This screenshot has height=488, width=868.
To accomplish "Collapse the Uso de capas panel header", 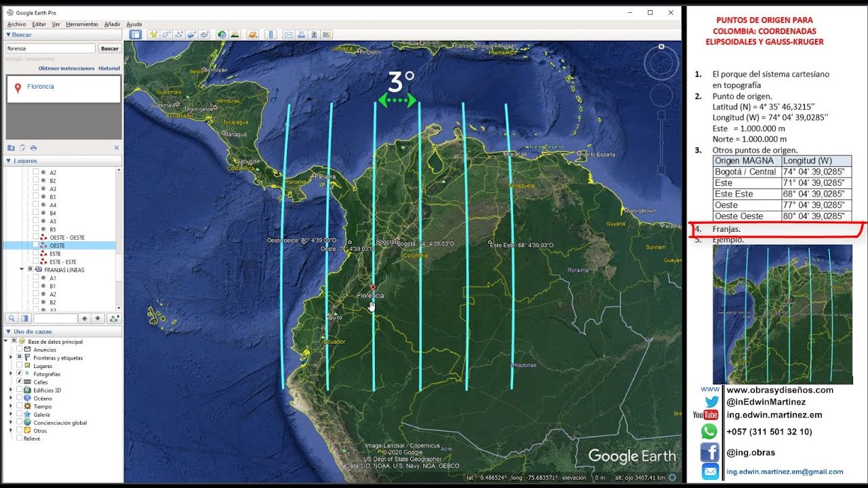I will point(62,331).
